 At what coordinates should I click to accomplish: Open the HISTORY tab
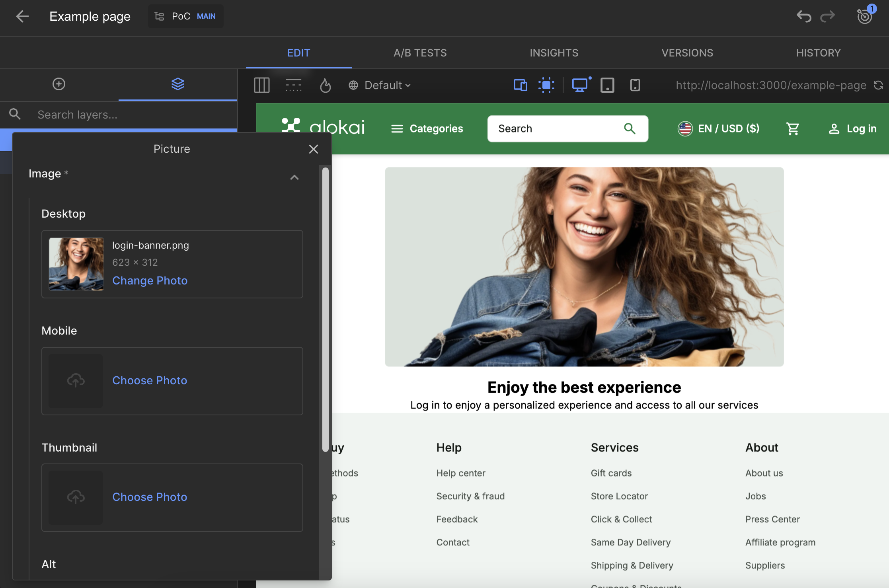pos(818,53)
